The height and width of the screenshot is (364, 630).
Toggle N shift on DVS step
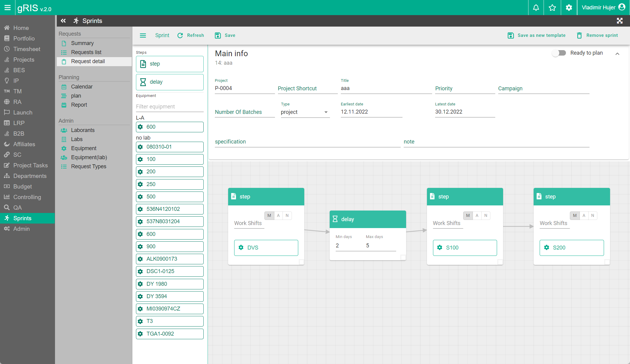coord(287,215)
